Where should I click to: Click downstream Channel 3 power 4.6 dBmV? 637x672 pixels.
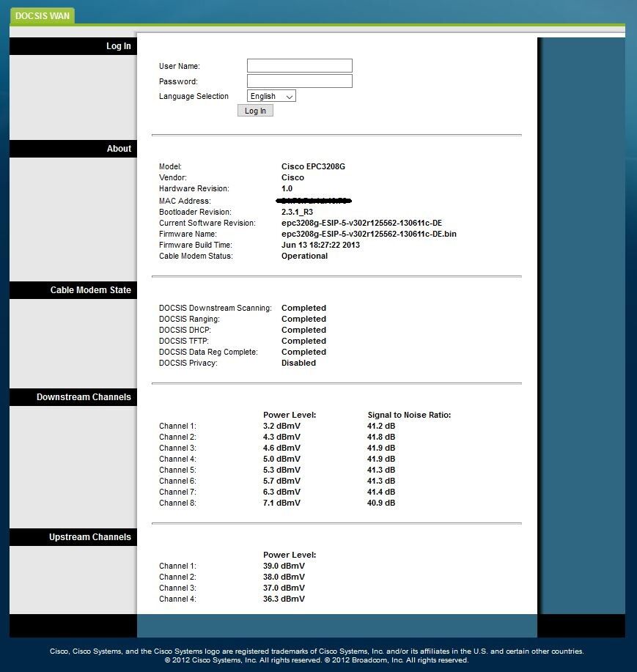(281, 448)
